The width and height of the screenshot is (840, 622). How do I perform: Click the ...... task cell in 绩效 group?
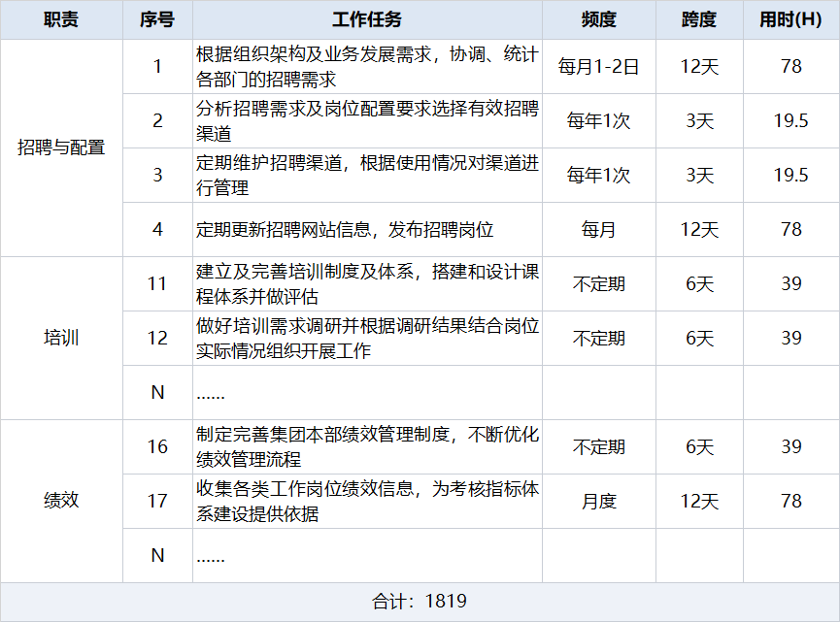pyautogui.click(x=367, y=556)
